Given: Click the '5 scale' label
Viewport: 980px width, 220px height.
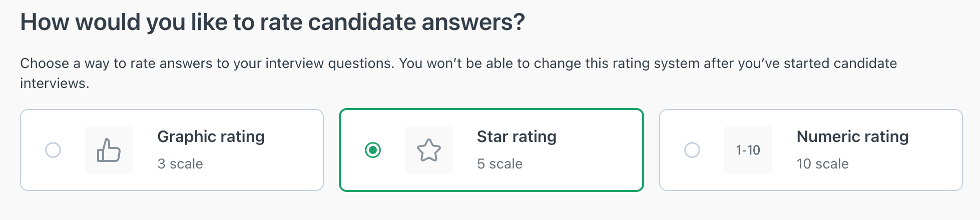Looking at the screenshot, I should pos(500,164).
